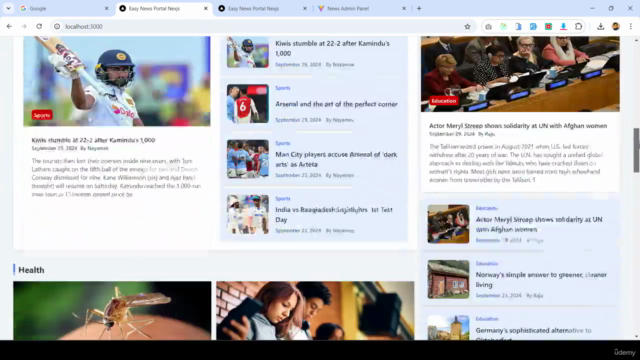Click the camera screenshot extension icon
The image size is (640, 360).
click(489, 27)
